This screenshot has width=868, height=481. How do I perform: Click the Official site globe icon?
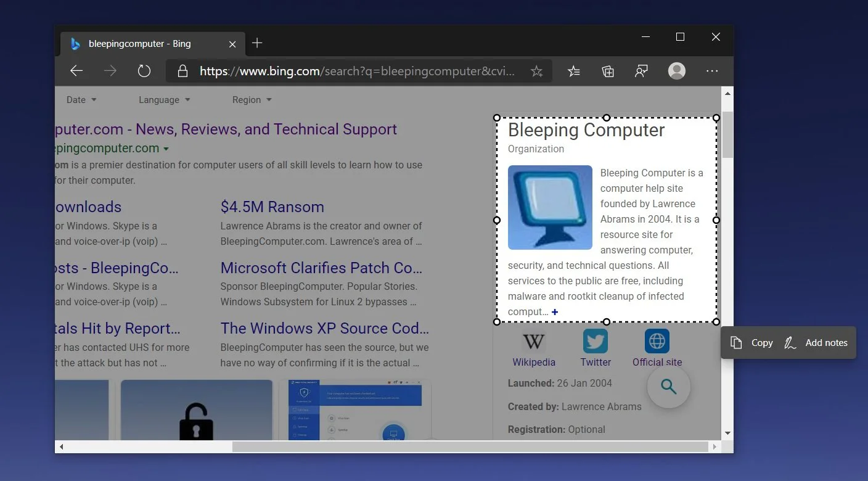(x=657, y=341)
